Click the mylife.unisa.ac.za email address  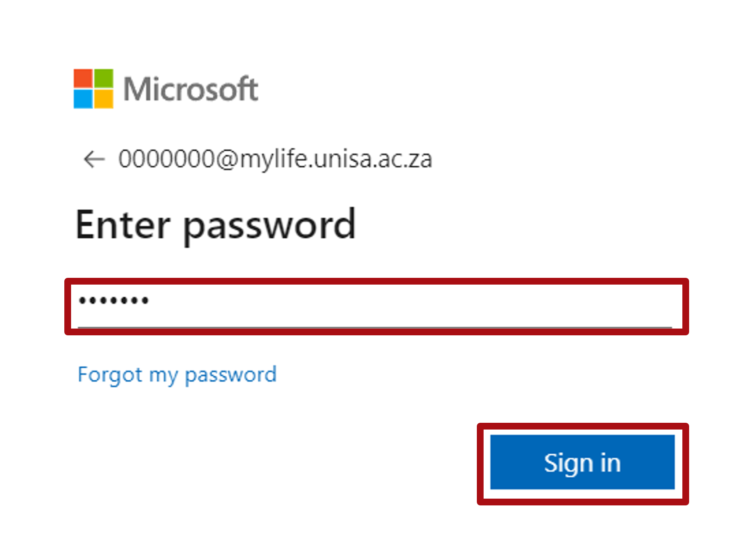pyautogui.click(x=275, y=159)
